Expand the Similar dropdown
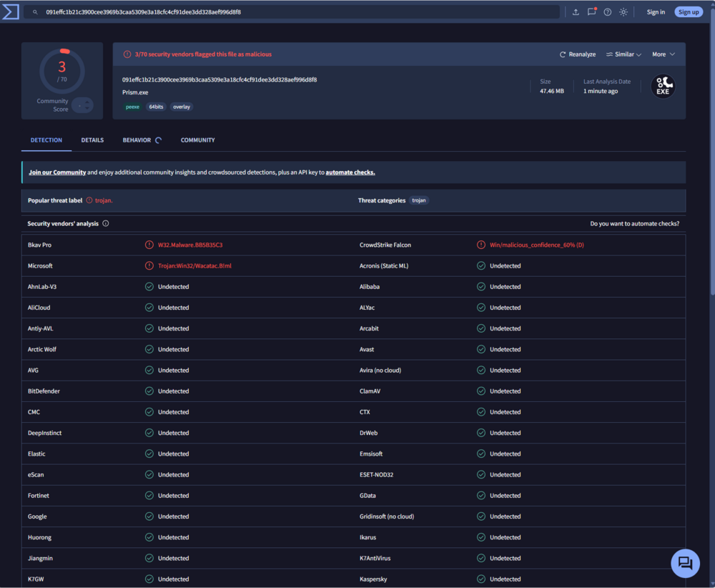This screenshot has height=588, width=715. (x=623, y=54)
